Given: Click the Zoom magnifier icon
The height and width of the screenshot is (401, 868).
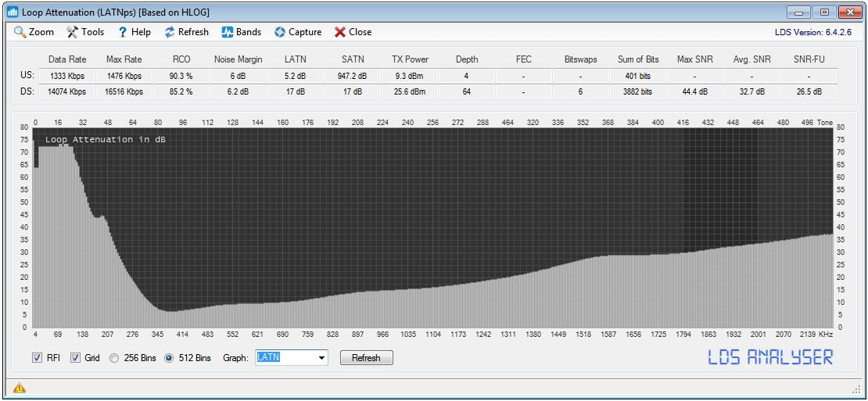Looking at the screenshot, I should [20, 32].
